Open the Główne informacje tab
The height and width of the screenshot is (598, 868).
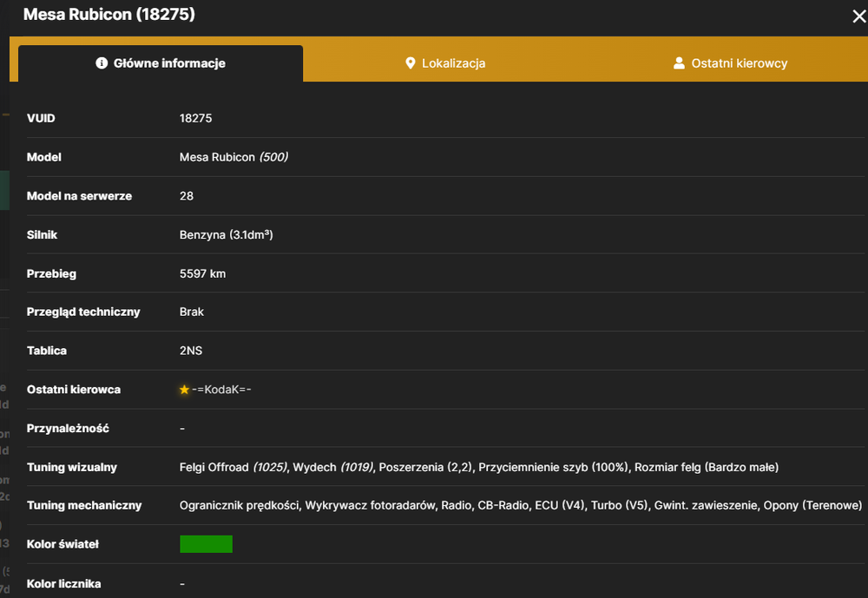coord(161,63)
